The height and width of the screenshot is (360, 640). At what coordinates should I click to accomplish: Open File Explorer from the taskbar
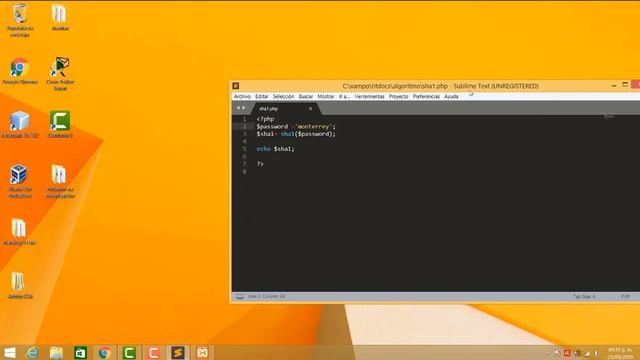click(x=56, y=353)
